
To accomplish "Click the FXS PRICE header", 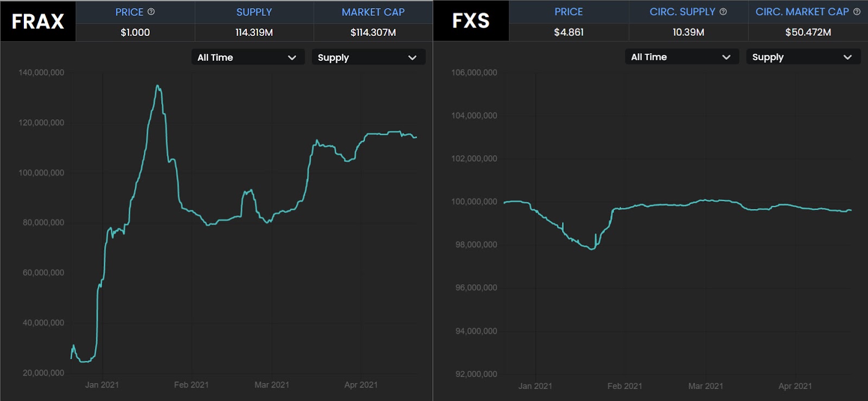I will (569, 11).
